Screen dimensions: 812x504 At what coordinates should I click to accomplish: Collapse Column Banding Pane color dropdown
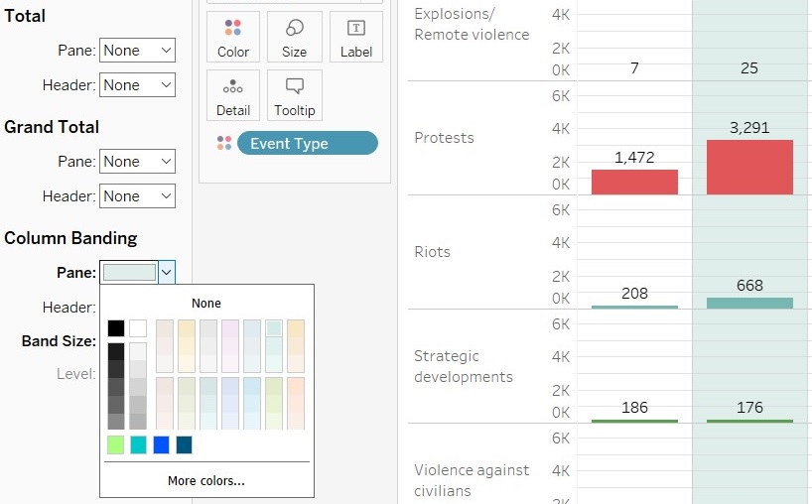click(x=167, y=273)
